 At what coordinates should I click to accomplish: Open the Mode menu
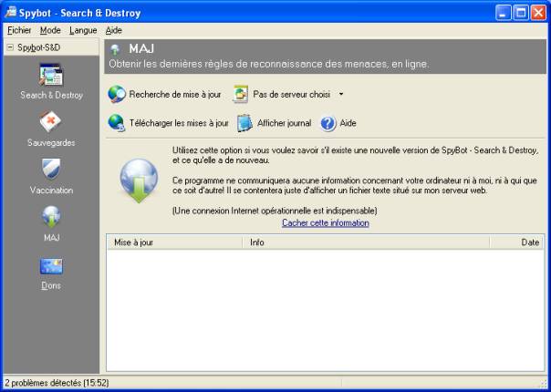[x=50, y=31]
